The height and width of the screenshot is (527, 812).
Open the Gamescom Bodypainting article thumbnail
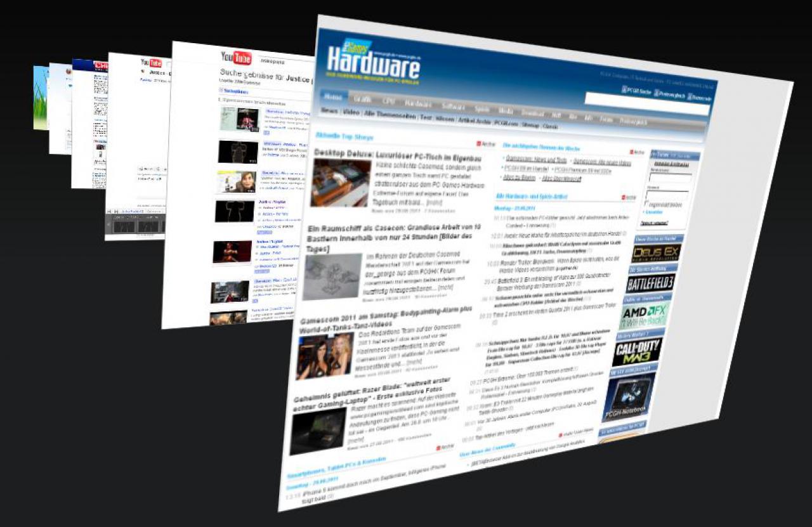(x=325, y=356)
